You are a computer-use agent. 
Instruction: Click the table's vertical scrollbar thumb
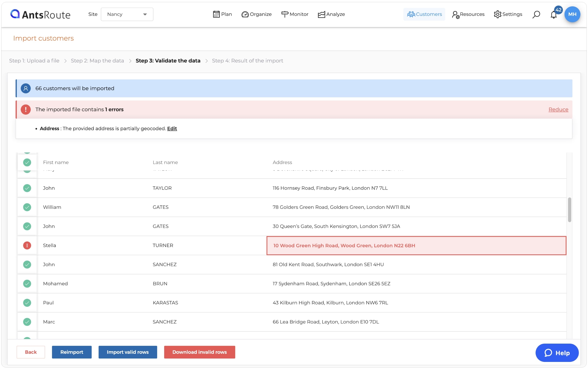(569, 210)
